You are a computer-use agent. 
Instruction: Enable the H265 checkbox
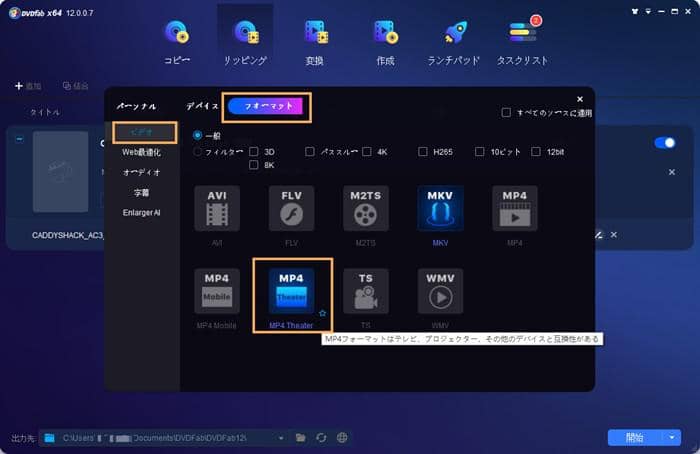425,152
